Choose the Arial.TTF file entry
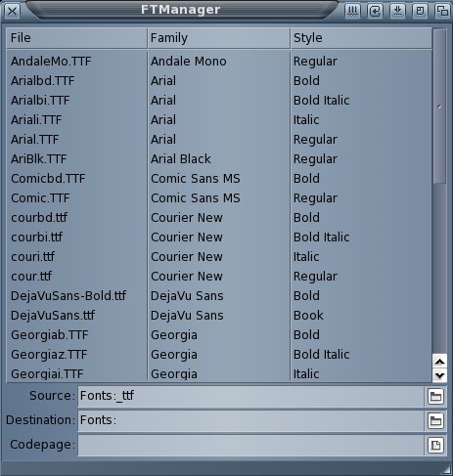 pos(35,140)
